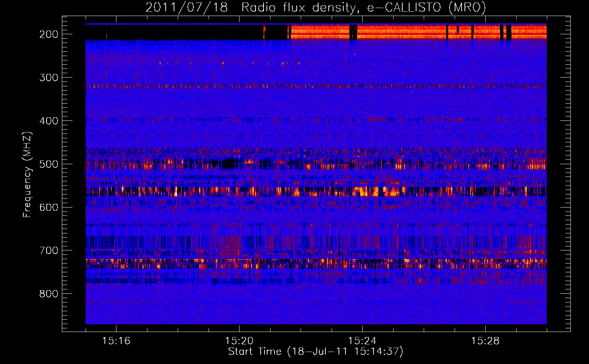Select the 300 frequency tick label
The width and height of the screenshot is (589, 364).
pos(49,78)
